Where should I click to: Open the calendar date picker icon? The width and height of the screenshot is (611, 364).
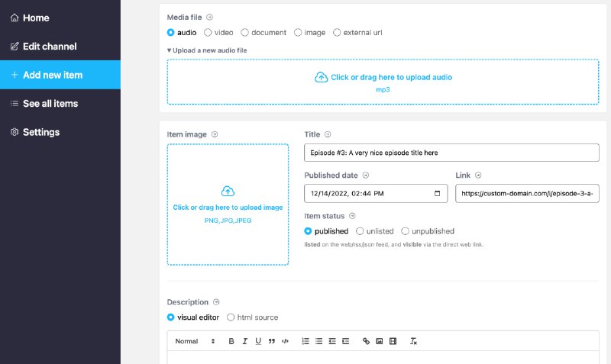[437, 194]
